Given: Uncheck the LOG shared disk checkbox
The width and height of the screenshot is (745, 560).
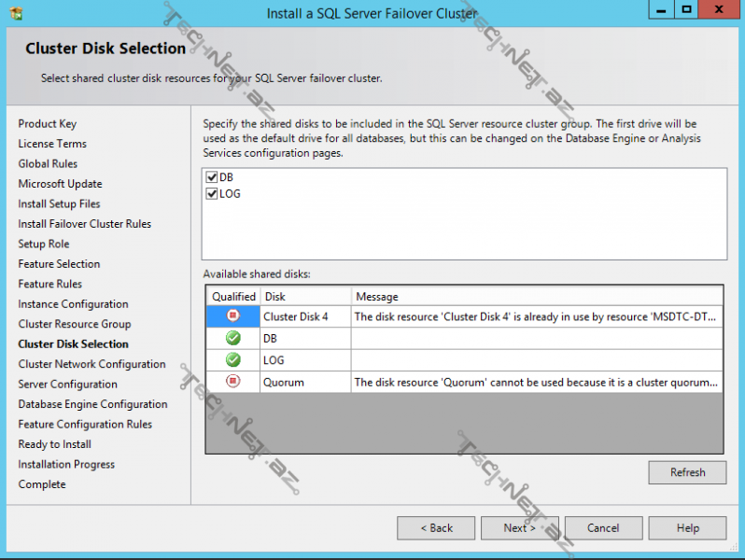Looking at the screenshot, I should coord(212,193).
